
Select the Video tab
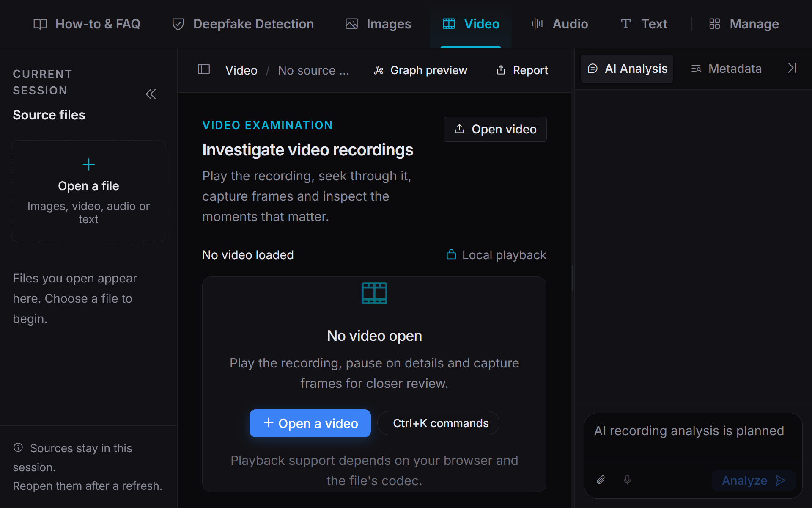pos(471,24)
